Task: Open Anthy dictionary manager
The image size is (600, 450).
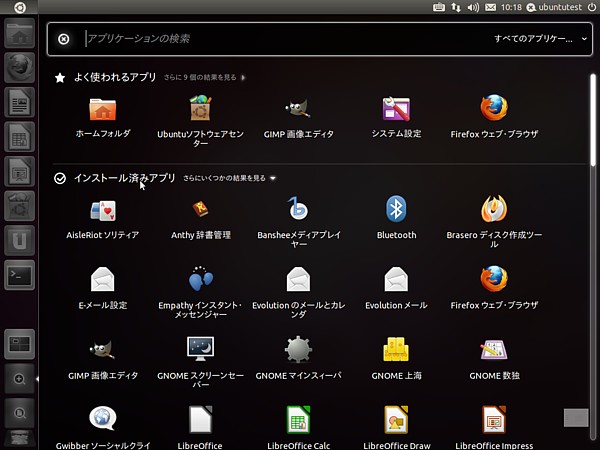Action: tap(200, 209)
